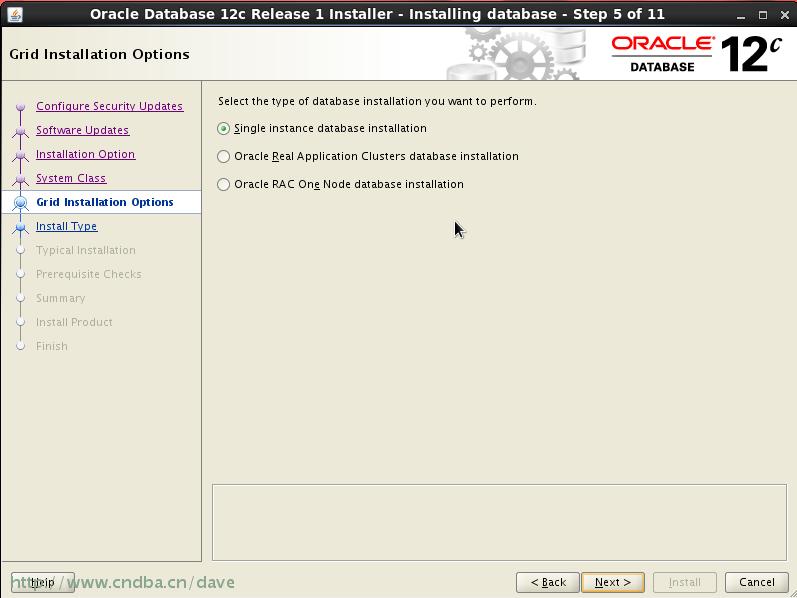Click the Java installer window icon

tap(15, 14)
